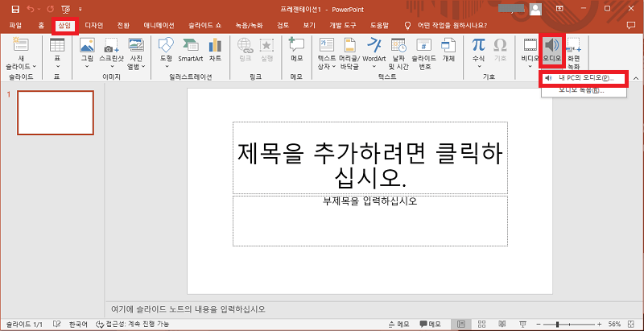Select slide 1 thumbnail in the panel

pos(56,113)
